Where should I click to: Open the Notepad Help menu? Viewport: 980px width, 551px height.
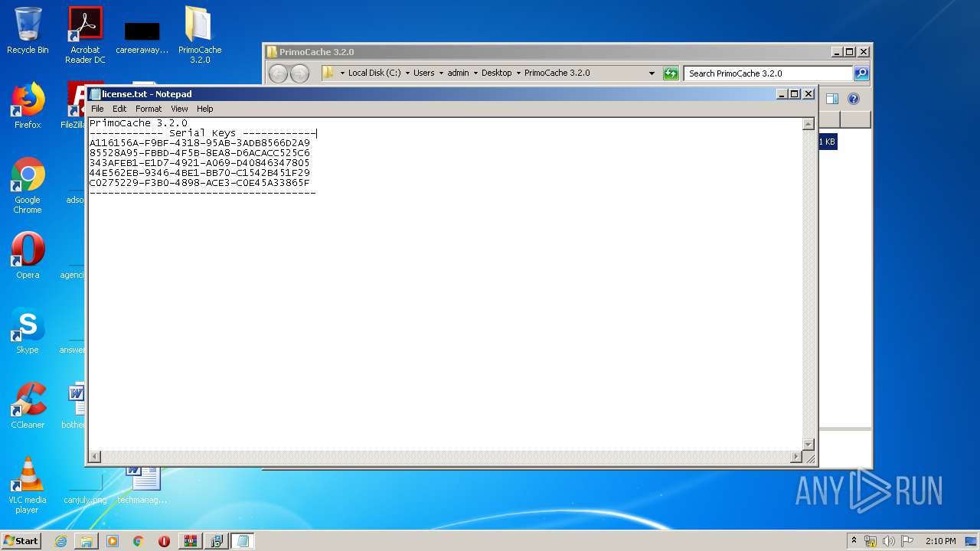click(204, 109)
